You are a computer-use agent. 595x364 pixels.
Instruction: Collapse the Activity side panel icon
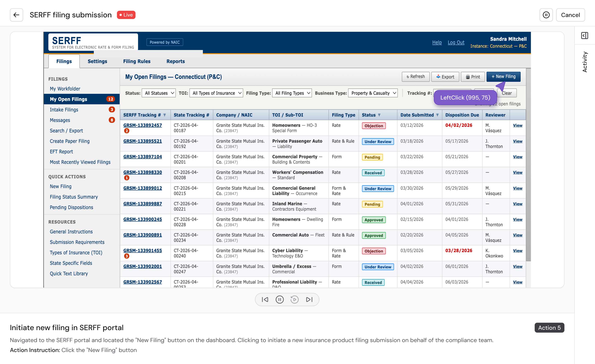point(584,36)
